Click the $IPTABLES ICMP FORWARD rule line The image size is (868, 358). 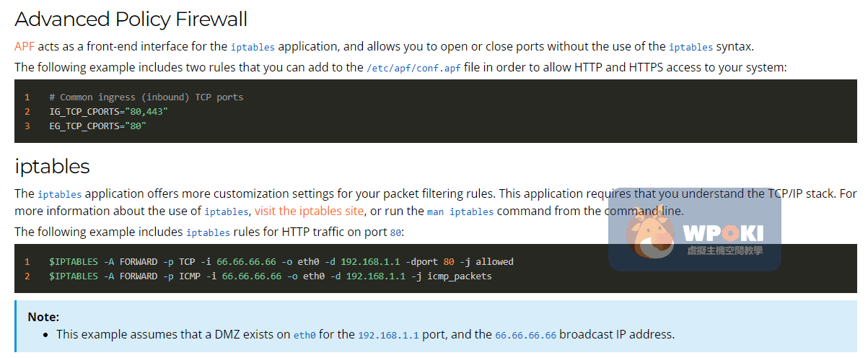271,276
